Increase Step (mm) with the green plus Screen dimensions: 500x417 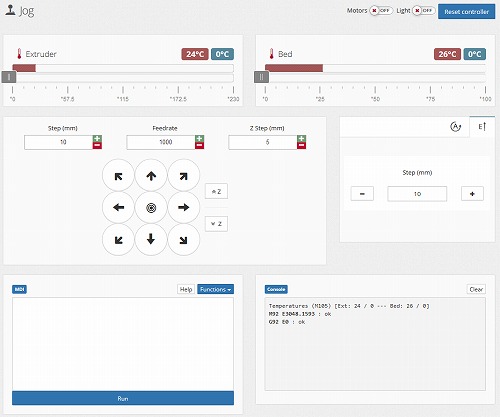[97, 139]
